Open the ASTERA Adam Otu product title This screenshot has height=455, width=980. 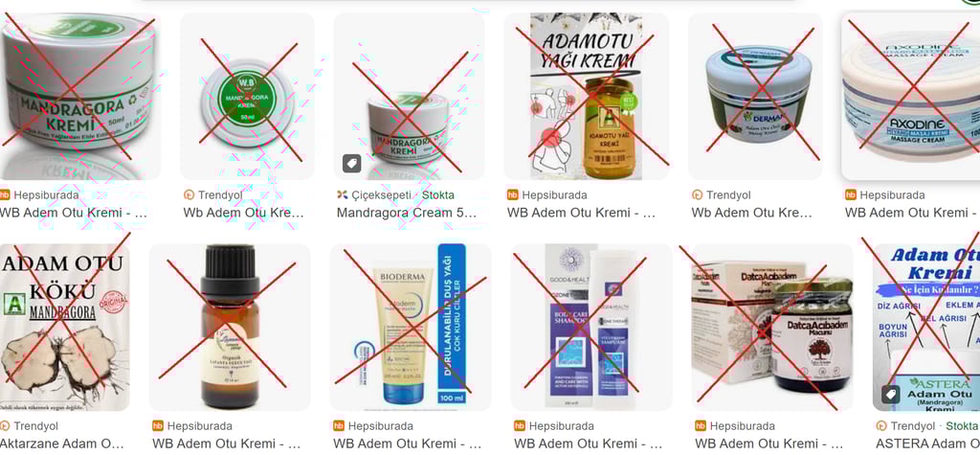click(x=927, y=444)
